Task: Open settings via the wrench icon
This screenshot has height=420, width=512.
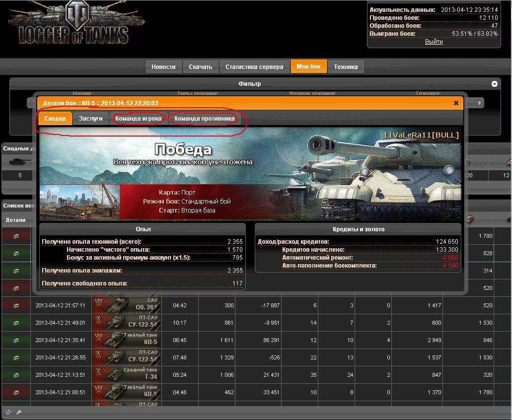Action: pos(19,412)
